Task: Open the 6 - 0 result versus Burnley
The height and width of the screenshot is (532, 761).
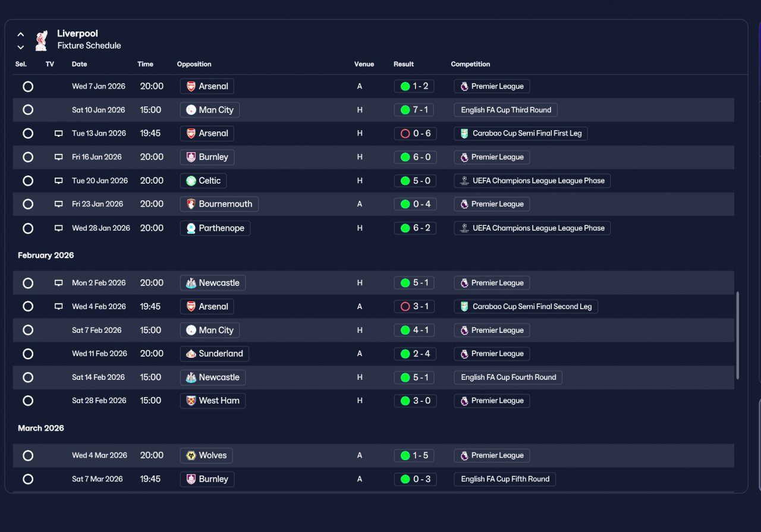Action: (x=416, y=158)
